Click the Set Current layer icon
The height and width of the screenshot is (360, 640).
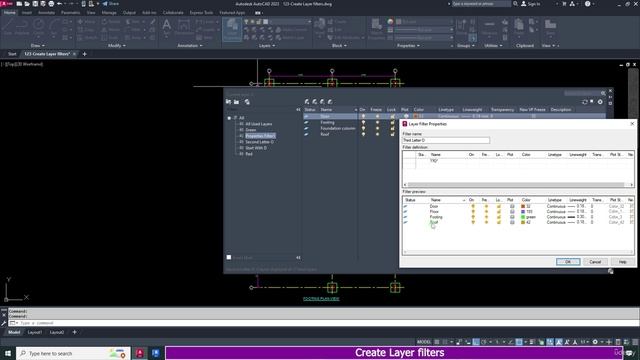coord(330,102)
